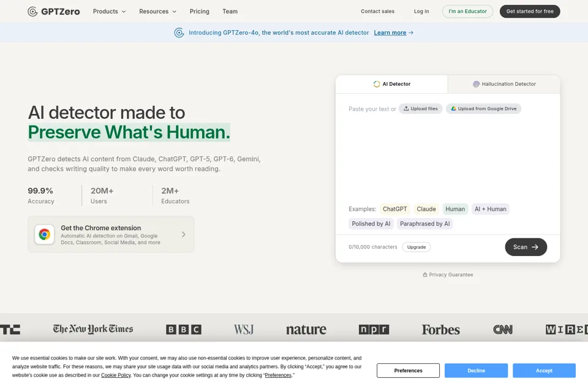The image size is (588, 392).
Task: Open the Privacy Guarantee link
Action: point(448,274)
